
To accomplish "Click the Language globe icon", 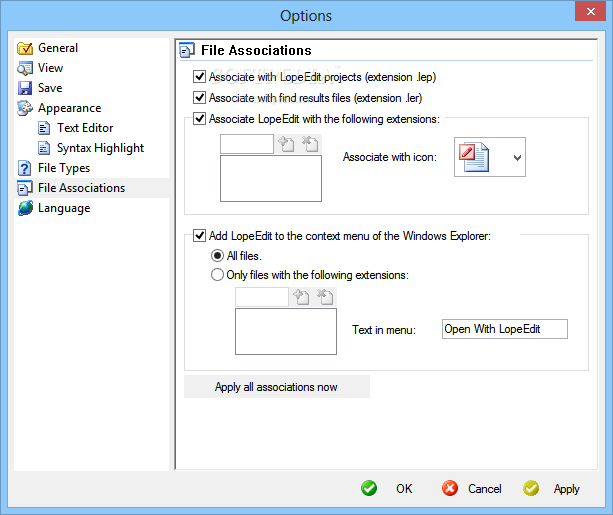I will tap(25, 208).
